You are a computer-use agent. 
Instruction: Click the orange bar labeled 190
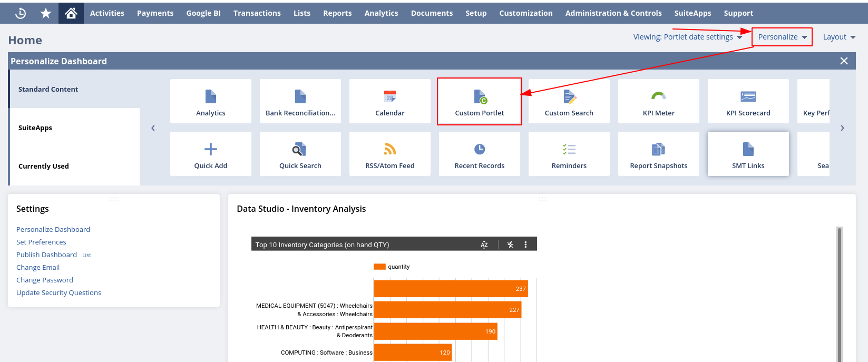pyautogui.click(x=436, y=331)
